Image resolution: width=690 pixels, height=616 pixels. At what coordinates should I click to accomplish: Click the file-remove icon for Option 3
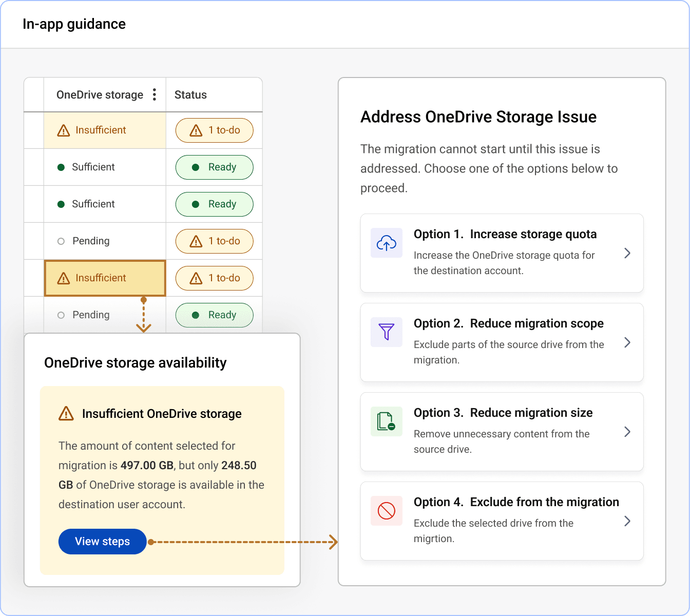[x=387, y=421]
